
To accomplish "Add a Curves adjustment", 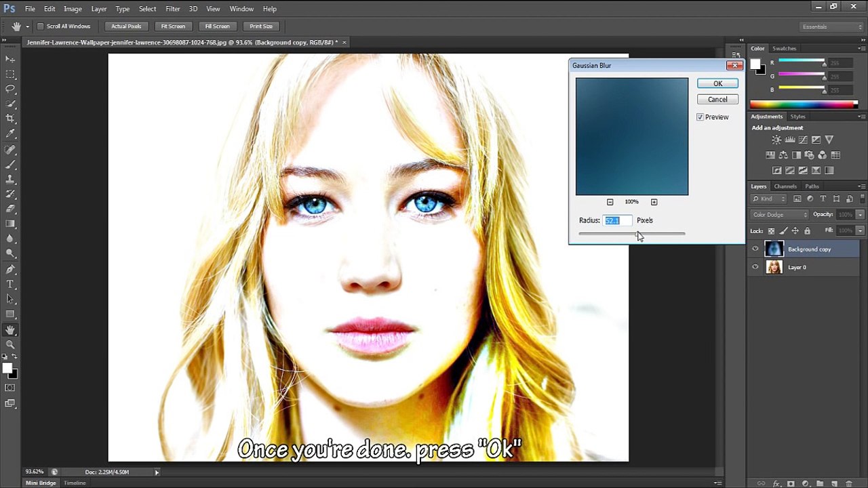I will (803, 140).
